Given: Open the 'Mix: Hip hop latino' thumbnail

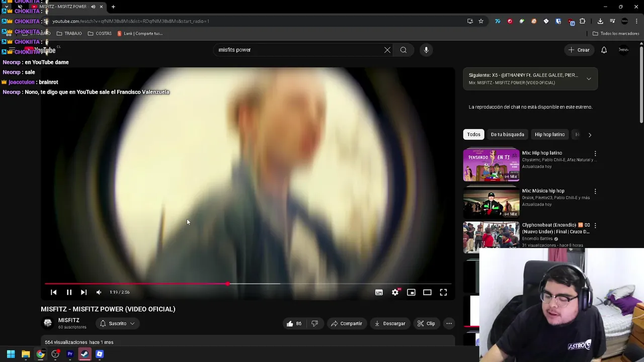Looking at the screenshot, I should coord(491,164).
